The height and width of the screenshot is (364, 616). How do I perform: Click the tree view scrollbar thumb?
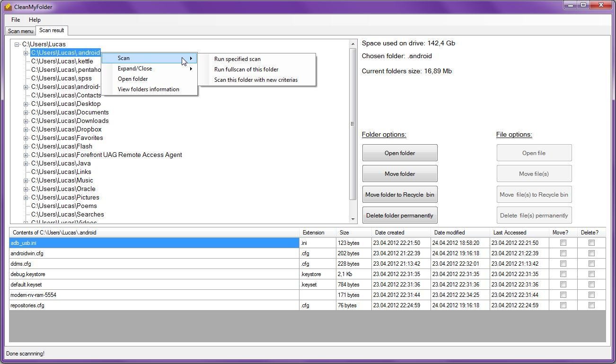tap(352, 124)
